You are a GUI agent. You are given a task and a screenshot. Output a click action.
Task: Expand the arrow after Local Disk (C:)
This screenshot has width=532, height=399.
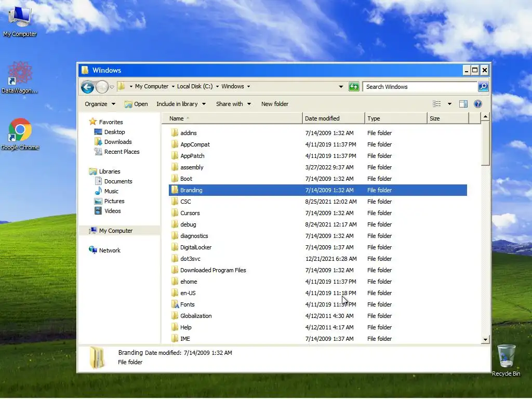[x=217, y=87]
